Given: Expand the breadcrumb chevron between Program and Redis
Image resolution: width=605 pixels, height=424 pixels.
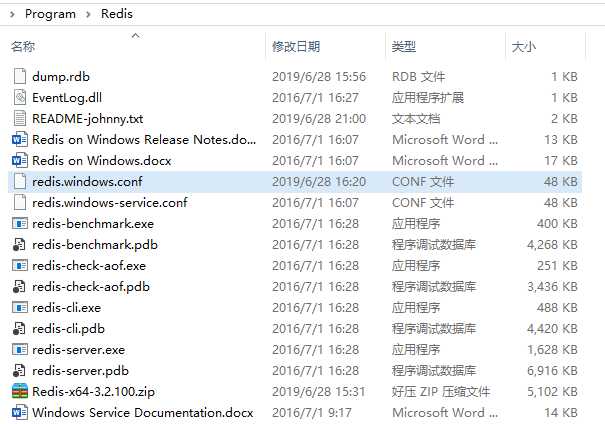Looking at the screenshot, I should [88, 14].
